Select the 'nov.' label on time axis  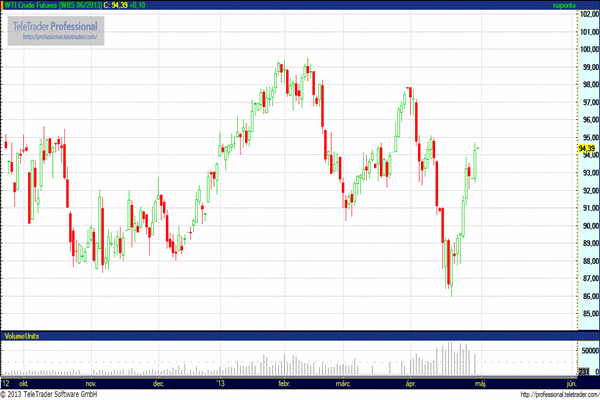point(92,382)
